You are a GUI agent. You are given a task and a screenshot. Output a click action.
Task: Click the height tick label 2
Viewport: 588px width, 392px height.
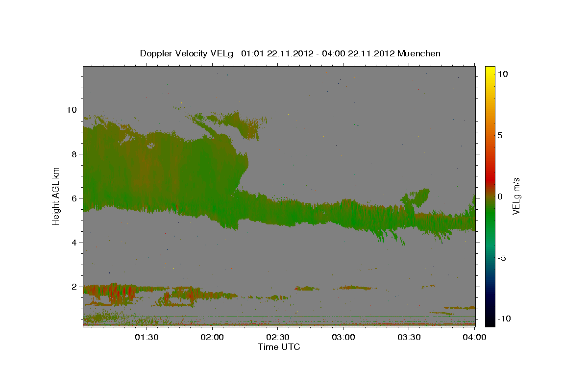[75, 287]
